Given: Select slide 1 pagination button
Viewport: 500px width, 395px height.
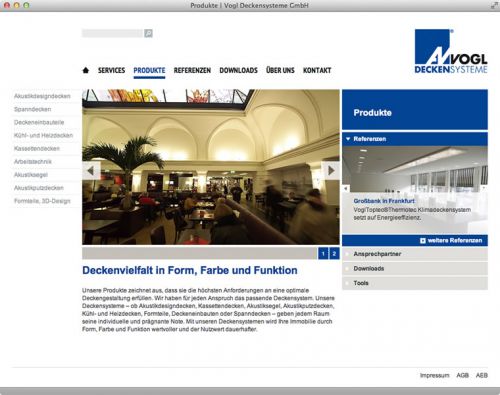Looking at the screenshot, I should [x=323, y=254].
